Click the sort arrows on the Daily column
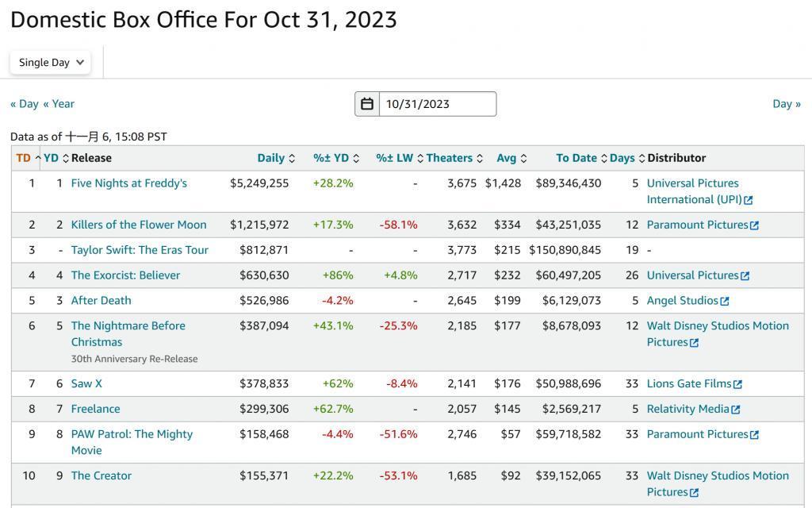This screenshot has width=812, height=508. [292, 159]
